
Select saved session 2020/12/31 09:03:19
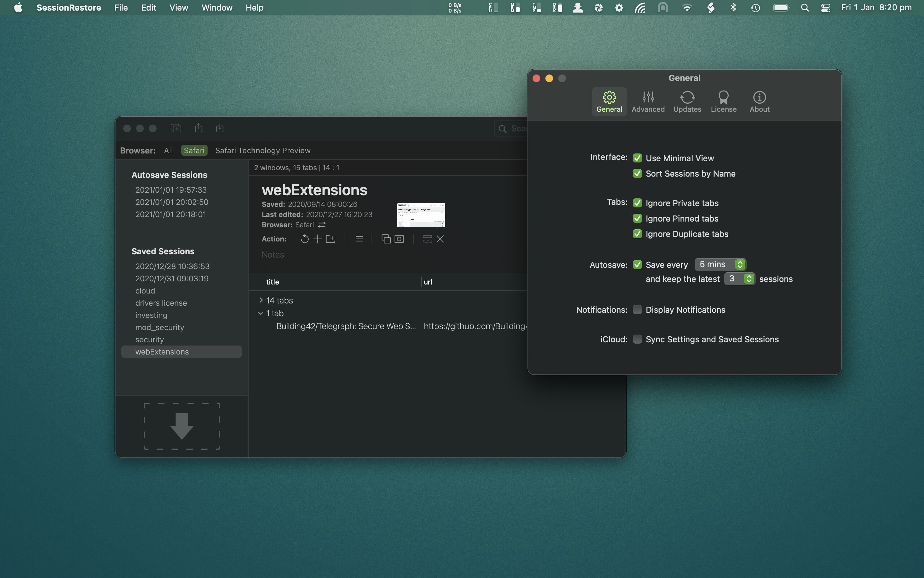(x=172, y=278)
